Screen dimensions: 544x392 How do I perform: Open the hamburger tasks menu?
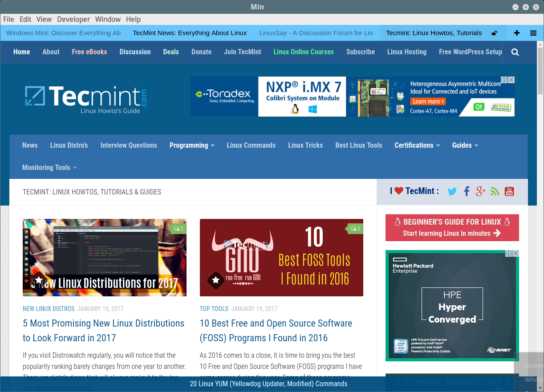point(533,33)
